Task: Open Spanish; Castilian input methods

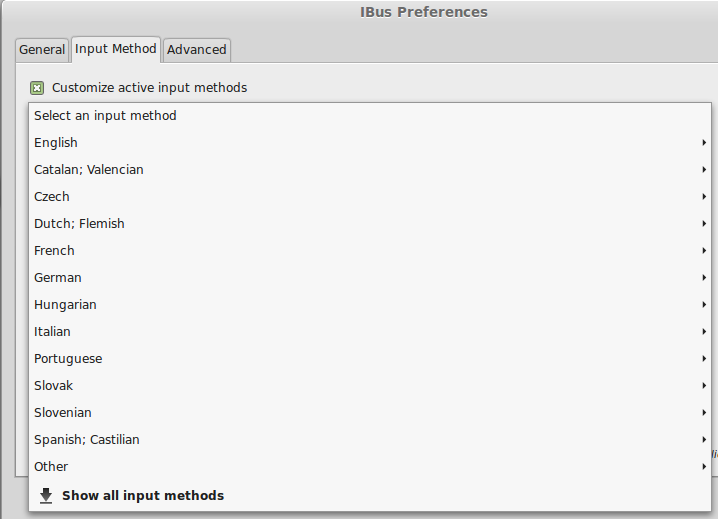Action: (x=370, y=440)
